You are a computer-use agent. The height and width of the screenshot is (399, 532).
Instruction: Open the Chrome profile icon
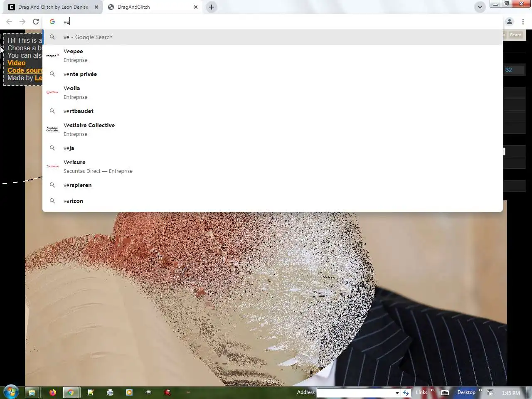(510, 22)
